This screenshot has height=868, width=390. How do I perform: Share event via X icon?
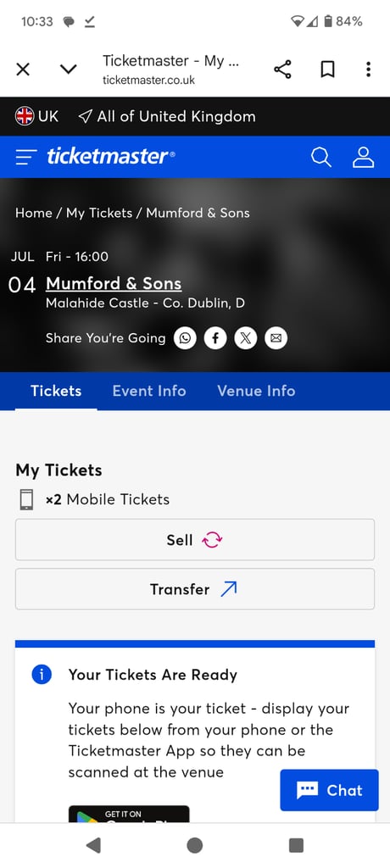(245, 338)
